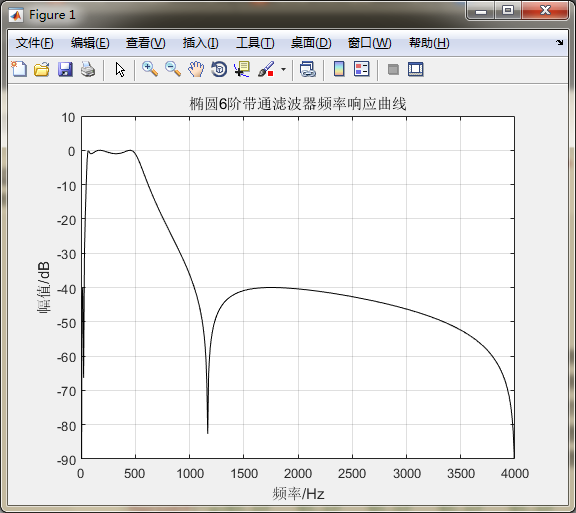
Task: Select the Rotate 3D tool
Action: click(x=219, y=69)
